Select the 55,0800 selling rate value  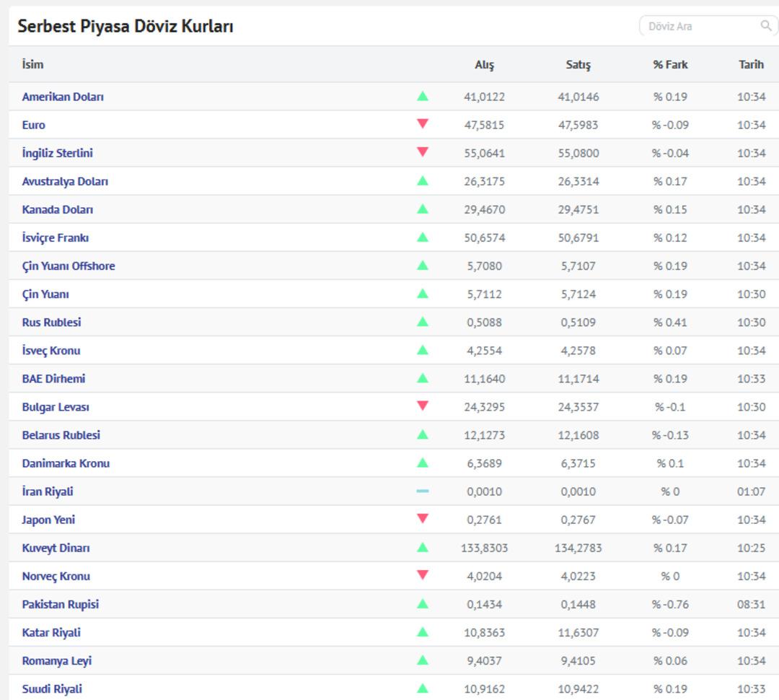(x=578, y=153)
